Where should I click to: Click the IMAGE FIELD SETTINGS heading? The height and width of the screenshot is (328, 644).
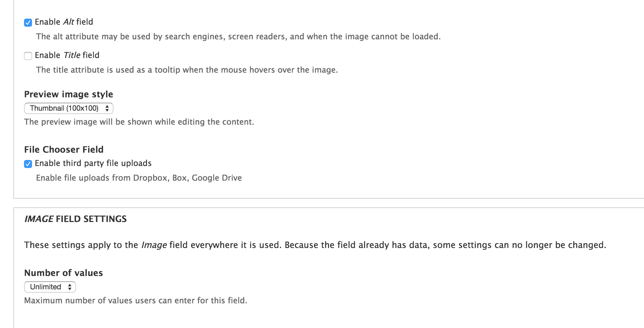[75, 219]
